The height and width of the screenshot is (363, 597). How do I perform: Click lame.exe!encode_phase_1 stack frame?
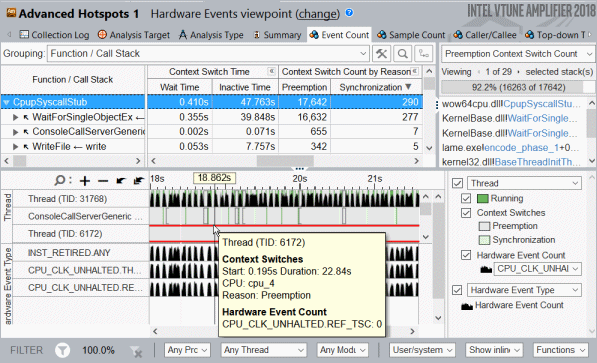pos(510,148)
